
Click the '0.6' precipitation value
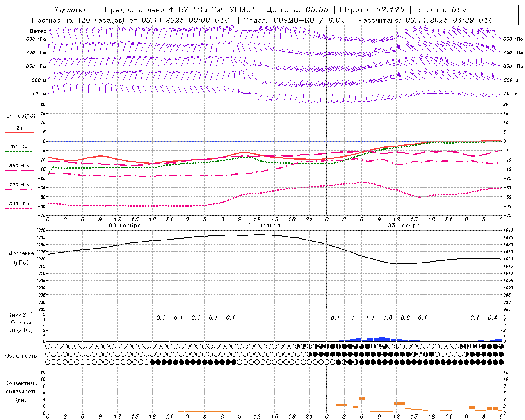(x=405, y=317)
